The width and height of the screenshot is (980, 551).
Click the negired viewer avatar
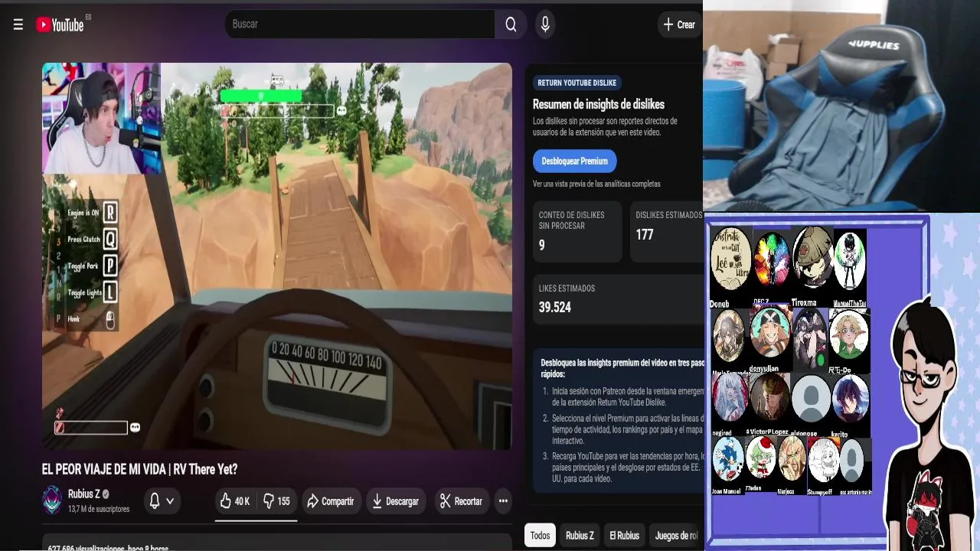730,398
